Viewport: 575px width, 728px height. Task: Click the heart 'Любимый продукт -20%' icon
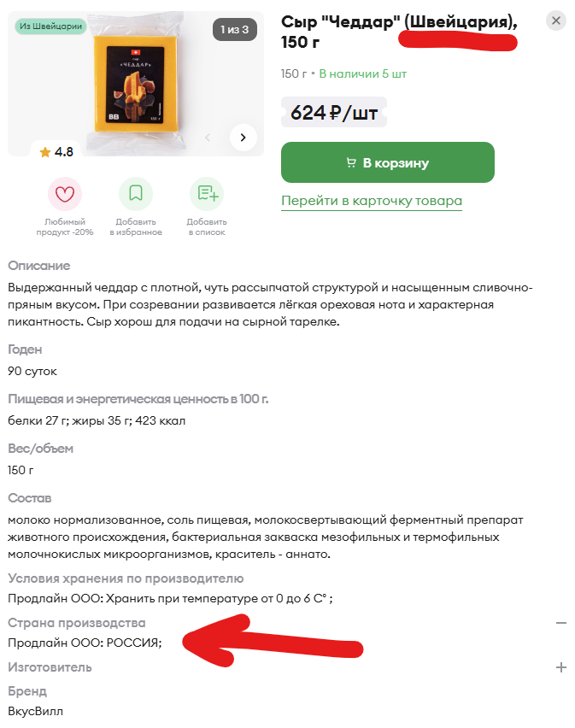[65, 194]
